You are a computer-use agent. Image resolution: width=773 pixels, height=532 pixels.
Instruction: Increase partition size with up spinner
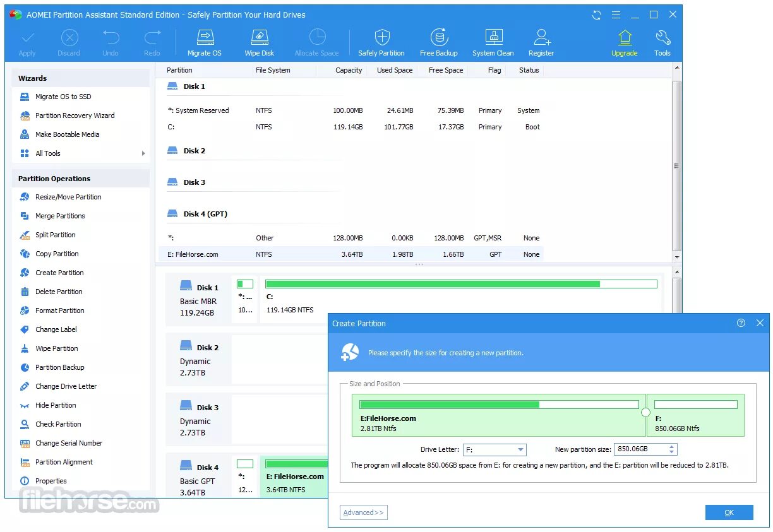pyautogui.click(x=672, y=447)
